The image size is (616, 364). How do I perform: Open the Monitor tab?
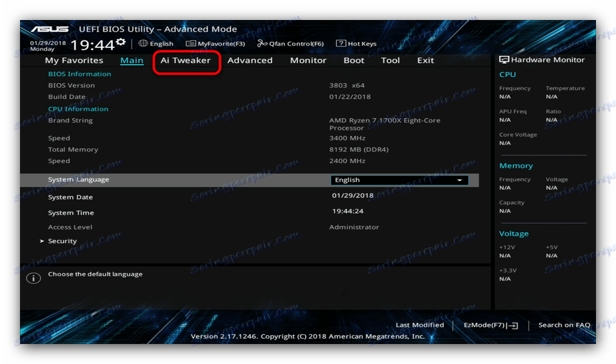pos(308,61)
